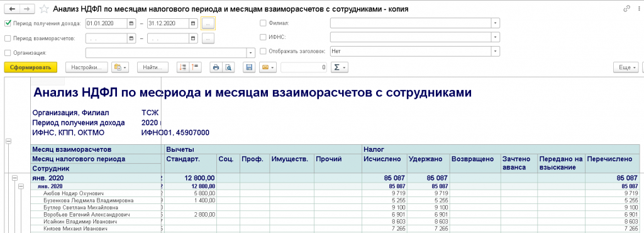
Task: Collapse the outer янв. 2020 group
Action: [15, 178]
